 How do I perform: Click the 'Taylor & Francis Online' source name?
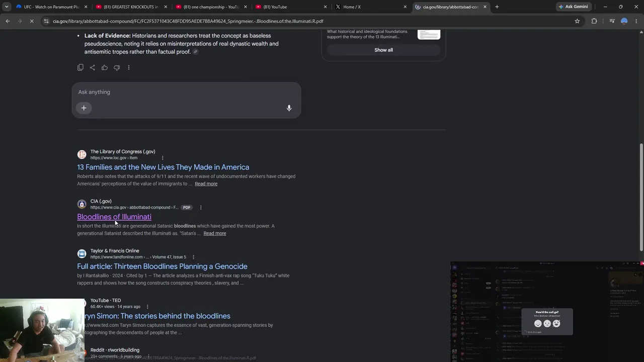click(x=115, y=251)
